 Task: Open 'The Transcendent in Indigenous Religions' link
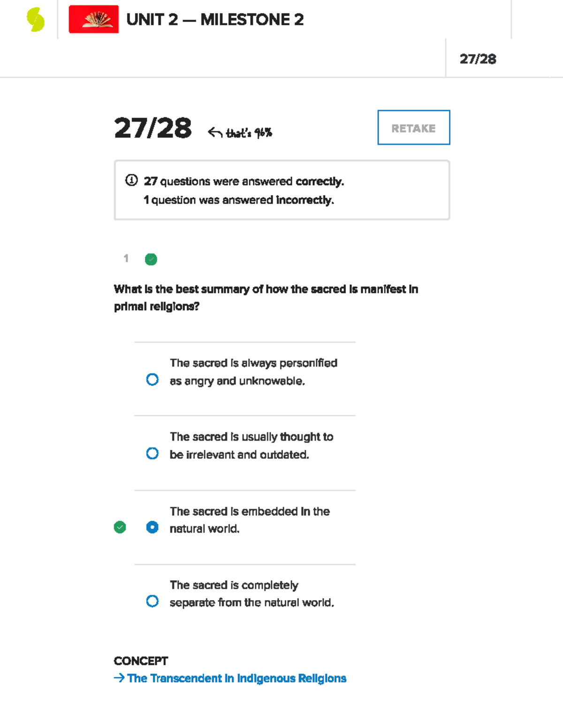pos(236,678)
